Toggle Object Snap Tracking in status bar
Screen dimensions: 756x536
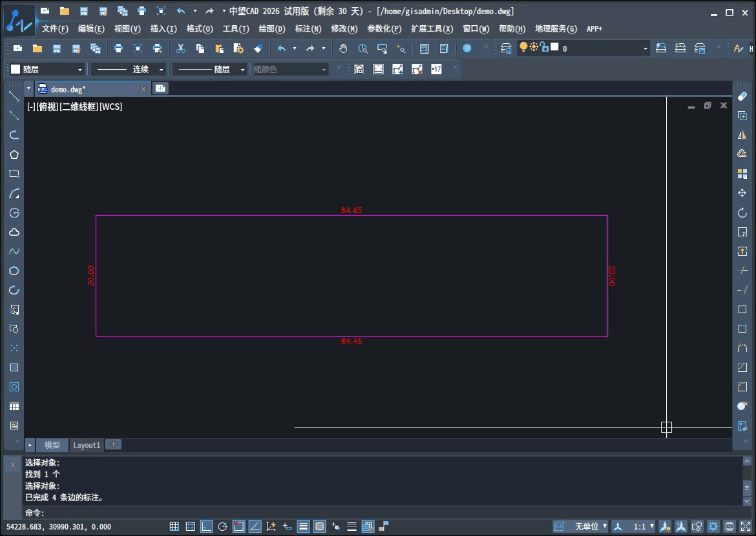255,526
